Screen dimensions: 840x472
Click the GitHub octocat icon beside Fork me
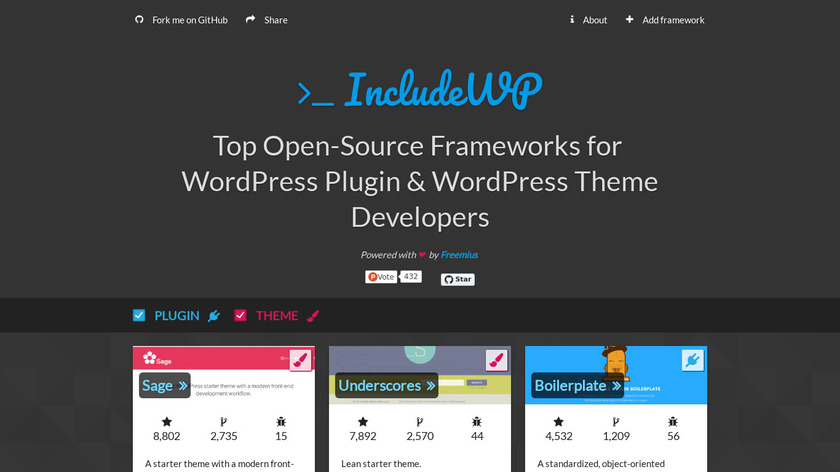click(x=139, y=19)
